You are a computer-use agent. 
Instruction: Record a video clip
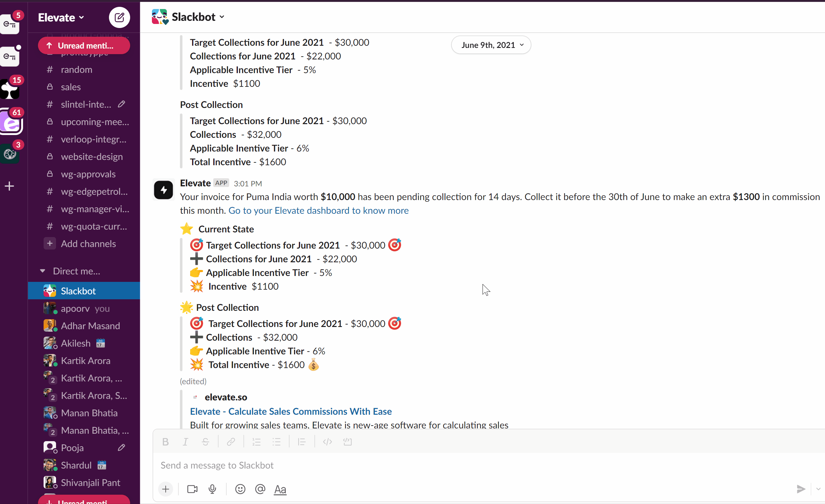click(192, 489)
